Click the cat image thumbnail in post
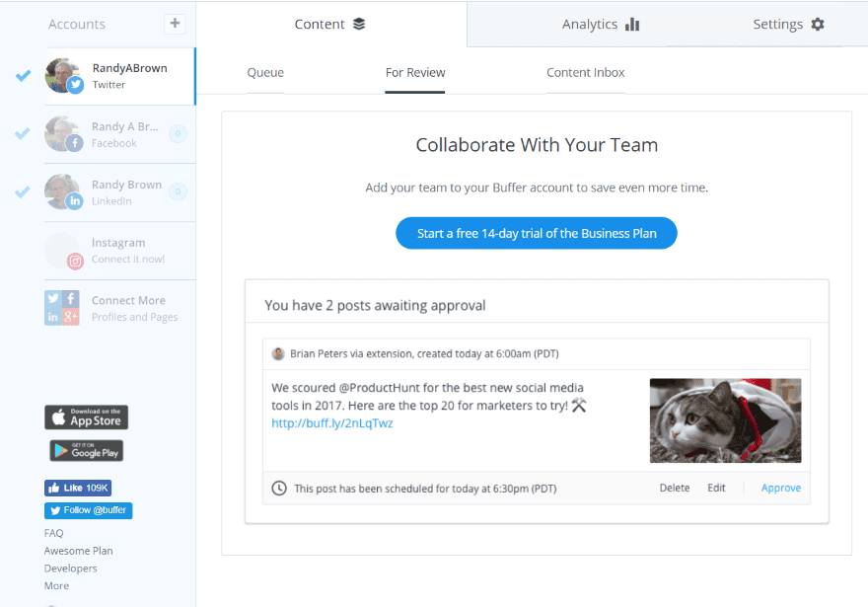This screenshot has width=868, height=607. click(x=725, y=420)
